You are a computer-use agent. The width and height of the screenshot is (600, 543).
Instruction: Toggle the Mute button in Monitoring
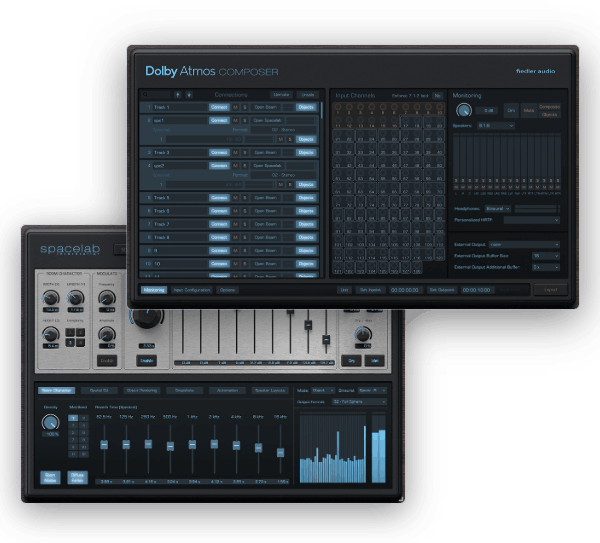(x=529, y=110)
